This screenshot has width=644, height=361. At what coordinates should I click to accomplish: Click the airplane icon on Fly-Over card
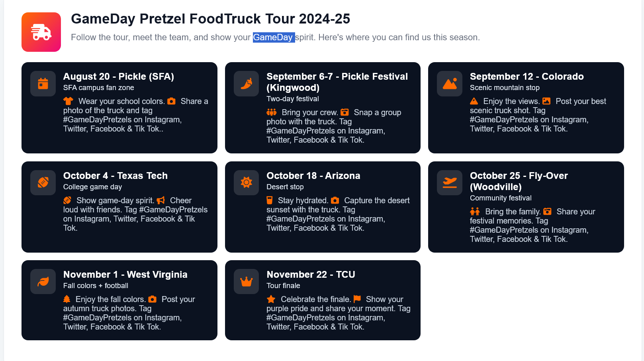[450, 182]
